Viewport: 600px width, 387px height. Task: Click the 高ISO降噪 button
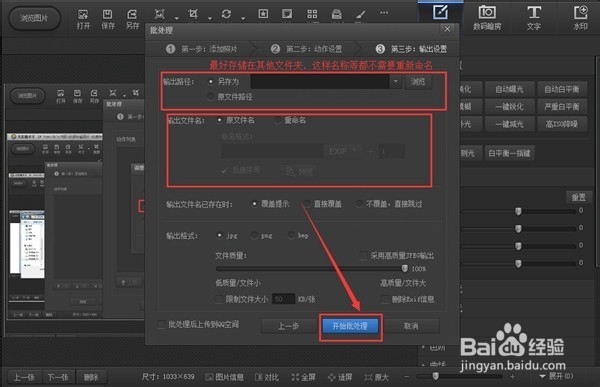(562, 124)
